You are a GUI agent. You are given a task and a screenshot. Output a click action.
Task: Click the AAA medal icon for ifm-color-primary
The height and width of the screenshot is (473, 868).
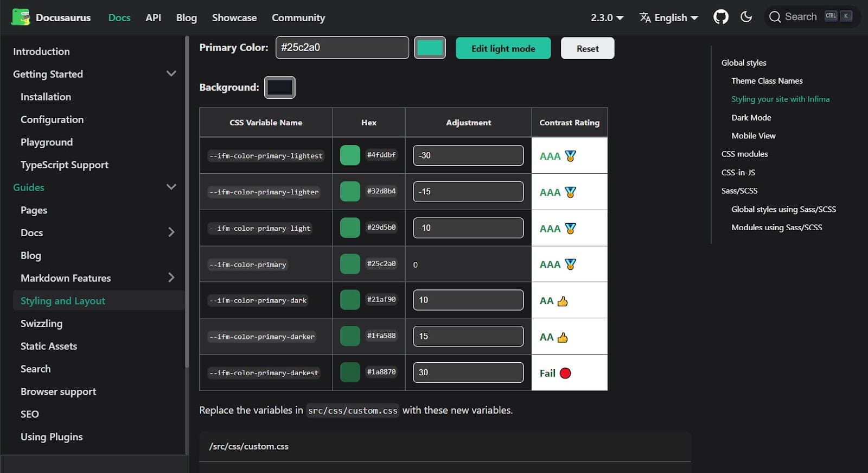tap(570, 264)
